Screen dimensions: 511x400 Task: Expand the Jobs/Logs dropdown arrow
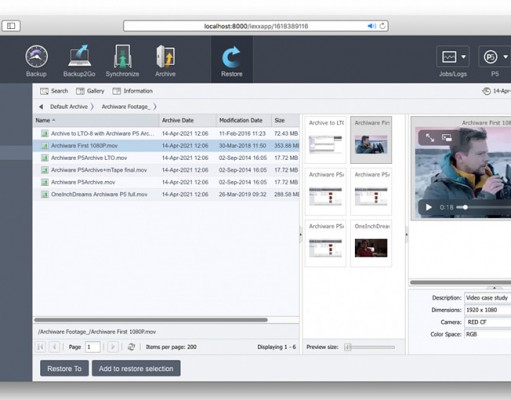pyautogui.click(x=463, y=57)
